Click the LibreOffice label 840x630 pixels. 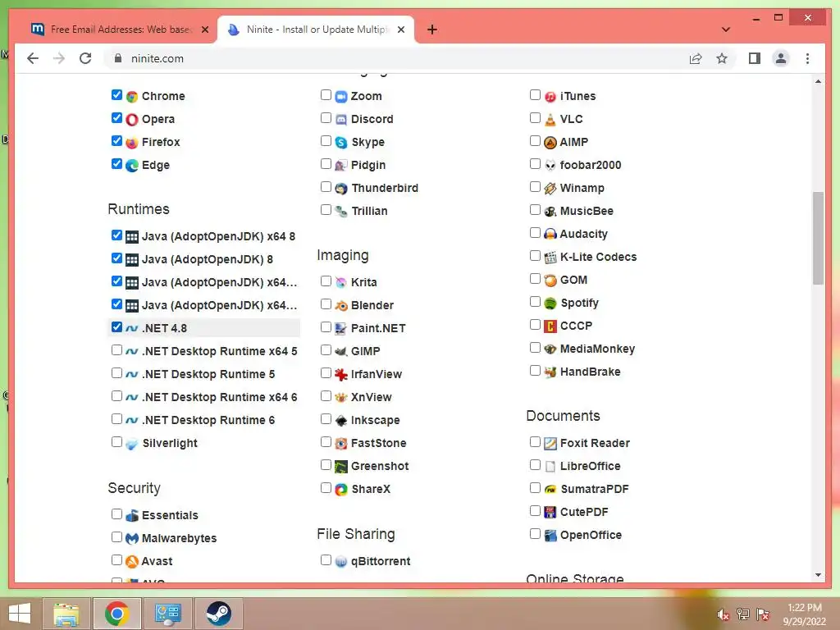pyautogui.click(x=591, y=466)
